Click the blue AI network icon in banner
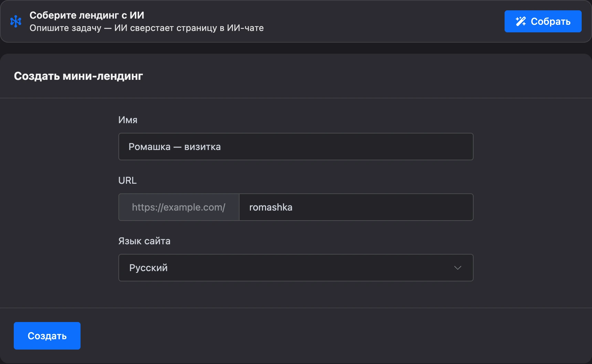Viewport: 592px width, 364px height. pyautogui.click(x=16, y=21)
